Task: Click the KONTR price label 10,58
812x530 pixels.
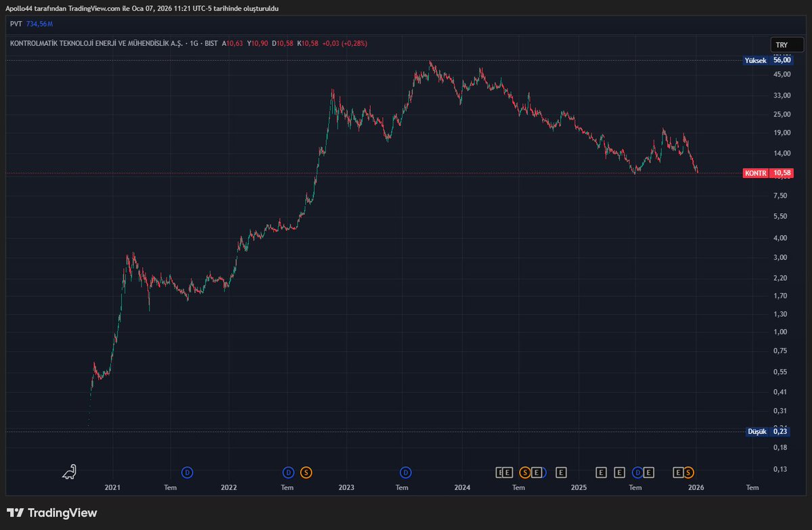Action: coord(769,173)
